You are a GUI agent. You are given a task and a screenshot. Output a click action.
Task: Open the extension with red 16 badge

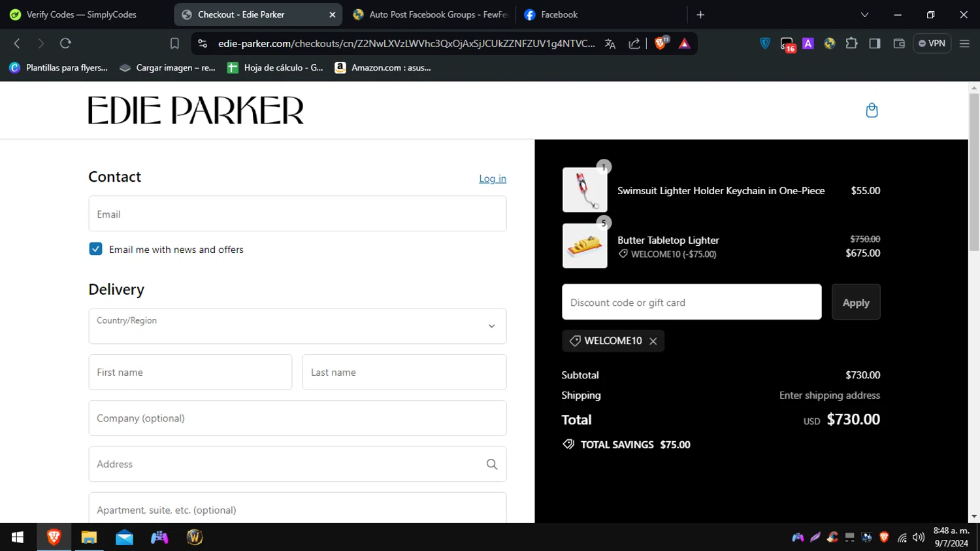(788, 44)
